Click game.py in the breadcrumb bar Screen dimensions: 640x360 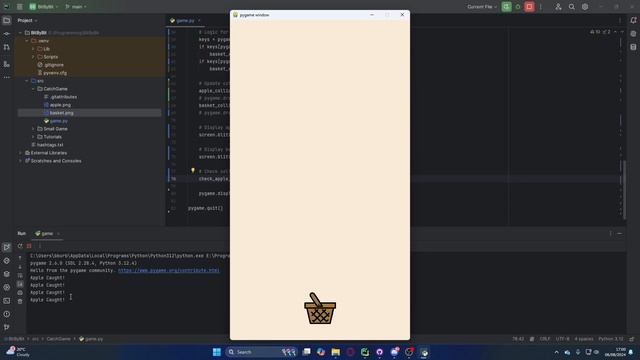click(x=91, y=339)
